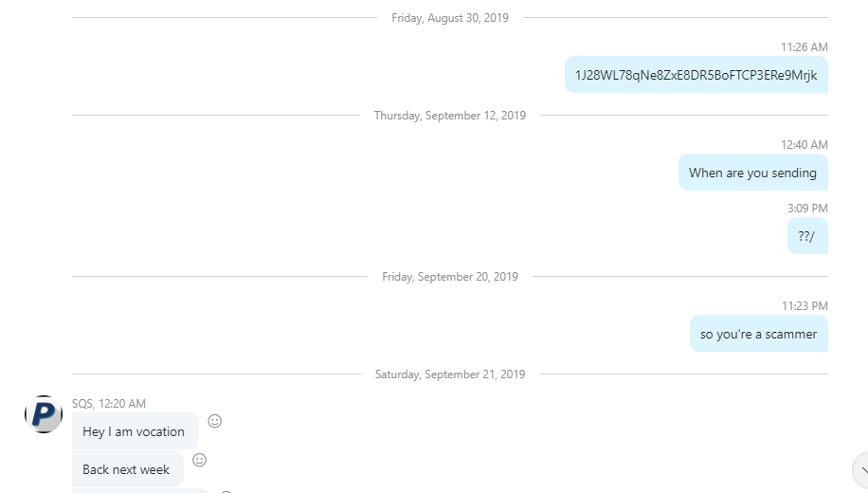Click the 12:40 AM message timestamp

click(x=805, y=144)
